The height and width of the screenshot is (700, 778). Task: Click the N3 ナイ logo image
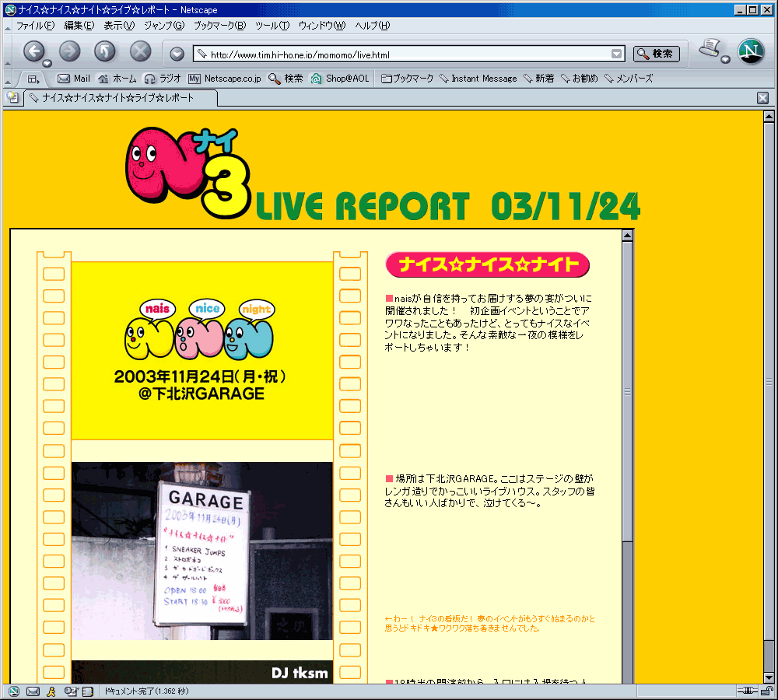click(x=188, y=172)
